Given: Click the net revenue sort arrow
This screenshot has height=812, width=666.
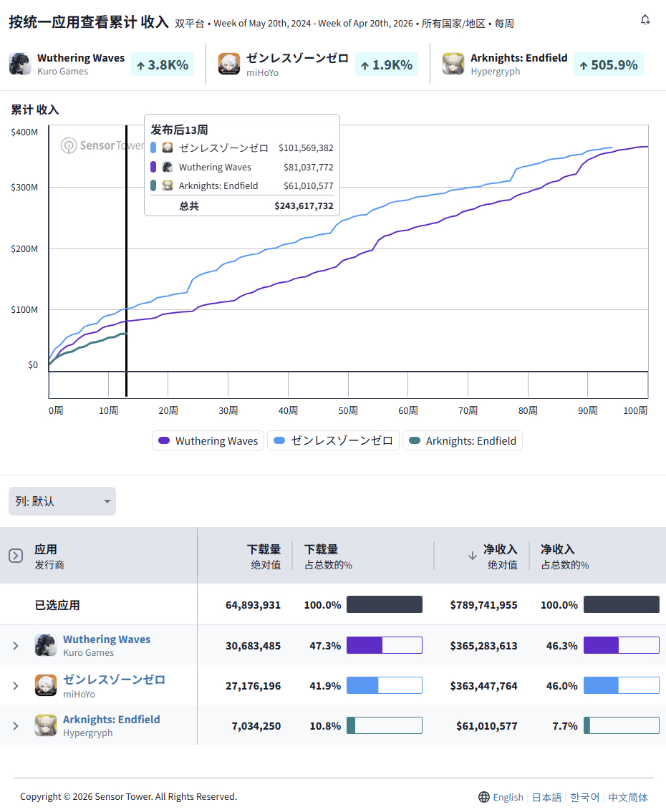Looking at the screenshot, I should coord(473,556).
